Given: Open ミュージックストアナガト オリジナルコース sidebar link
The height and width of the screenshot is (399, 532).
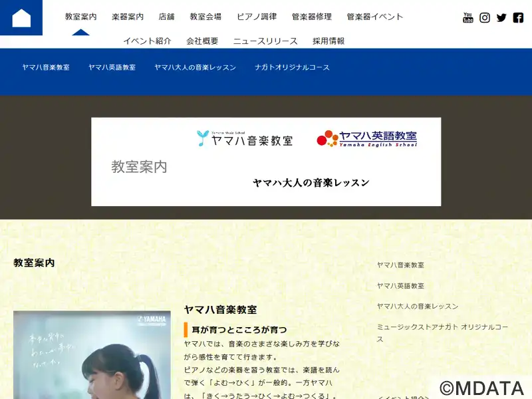Looking at the screenshot, I should tap(442, 333).
